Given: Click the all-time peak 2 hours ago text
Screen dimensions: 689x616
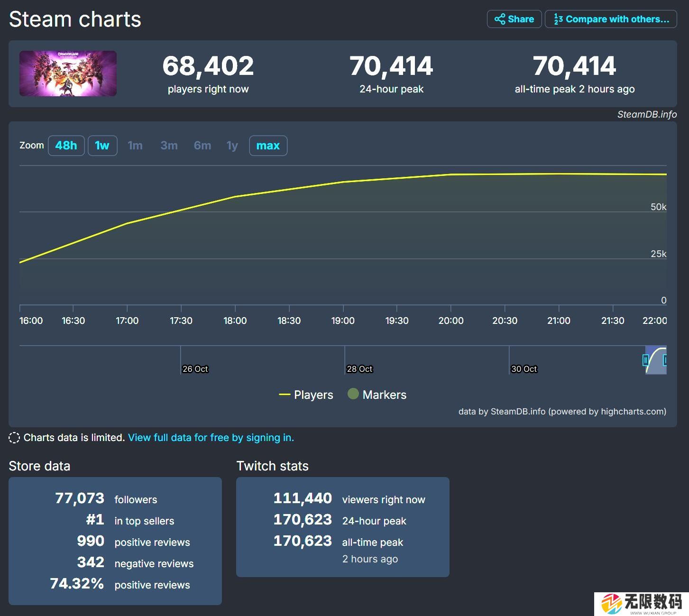Looking at the screenshot, I should pyautogui.click(x=575, y=89).
